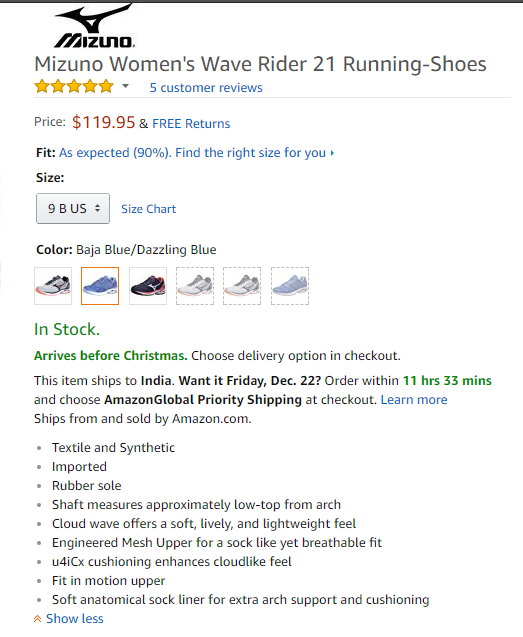The image size is (523, 637).
Task: View the Size Chart
Action: click(x=148, y=209)
